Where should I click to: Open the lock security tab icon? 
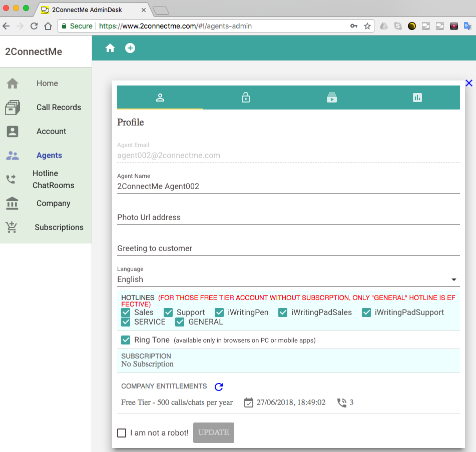coord(246,97)
